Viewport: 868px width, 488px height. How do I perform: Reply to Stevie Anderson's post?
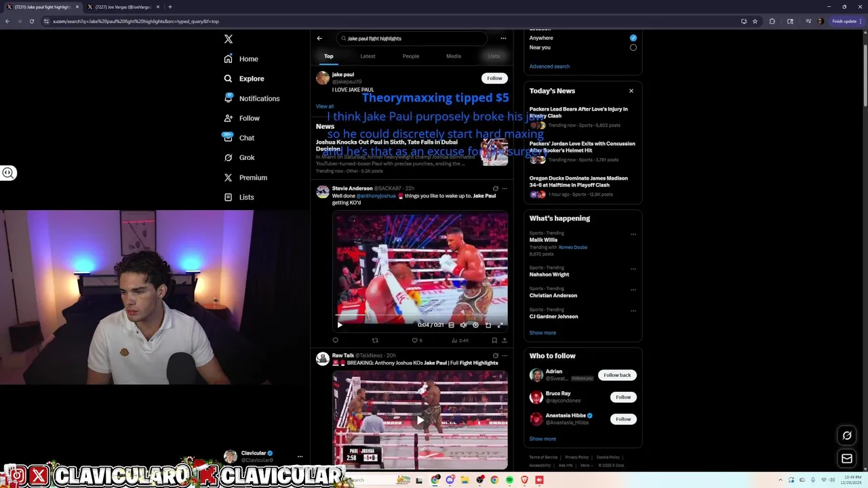(x=335, y=340)
